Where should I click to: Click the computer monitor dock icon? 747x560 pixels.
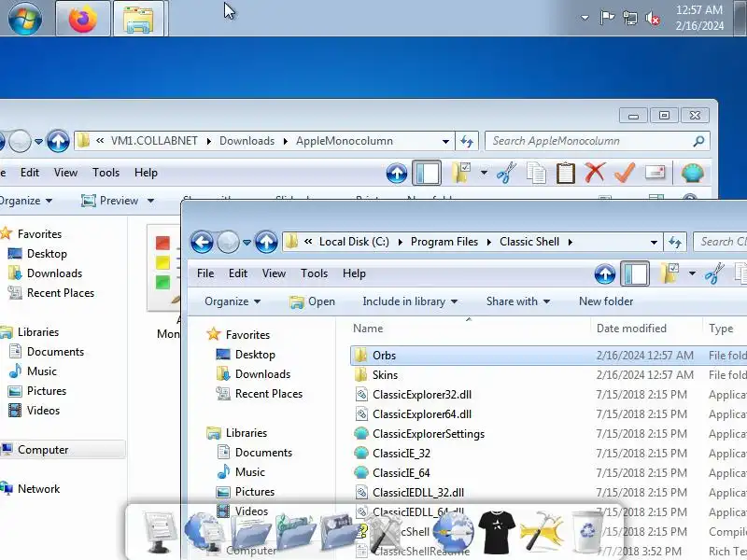click(160, 532)
